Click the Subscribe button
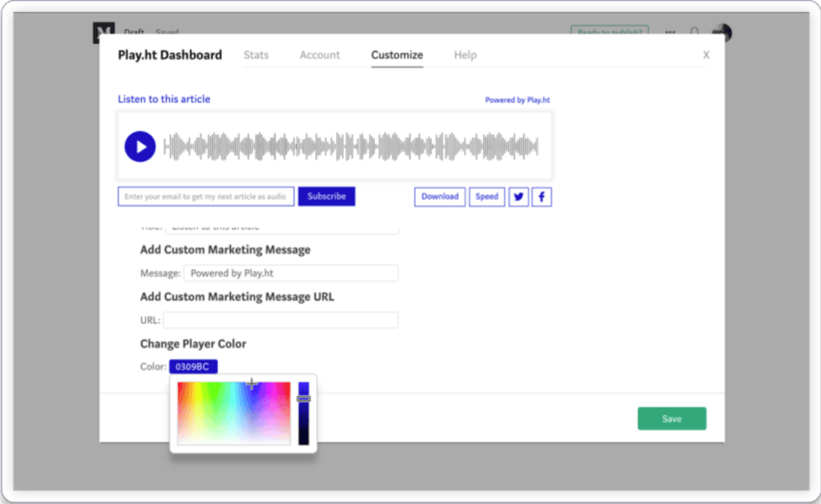The height and width of the screenshot is (504, 821). 327,196
